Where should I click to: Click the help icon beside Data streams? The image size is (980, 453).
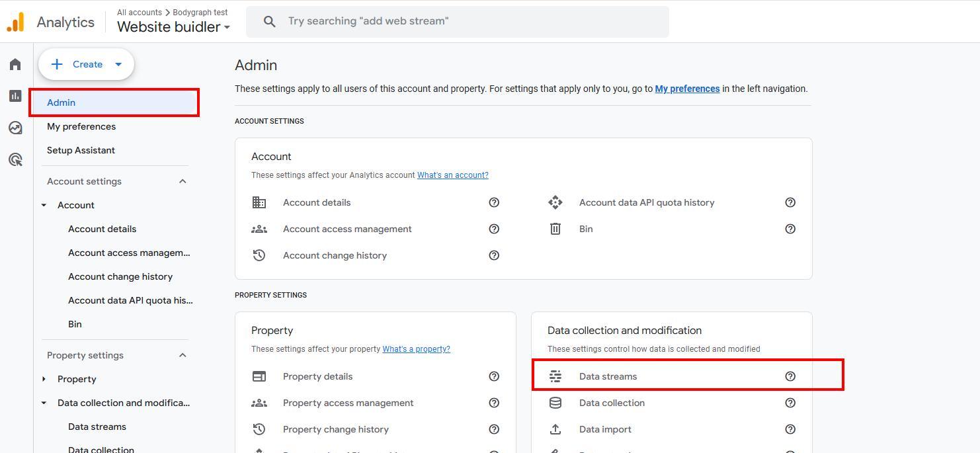790,376
